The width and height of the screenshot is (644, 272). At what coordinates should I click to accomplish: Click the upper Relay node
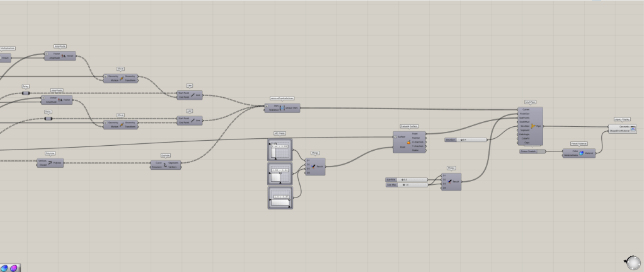[x=26, y=93]
